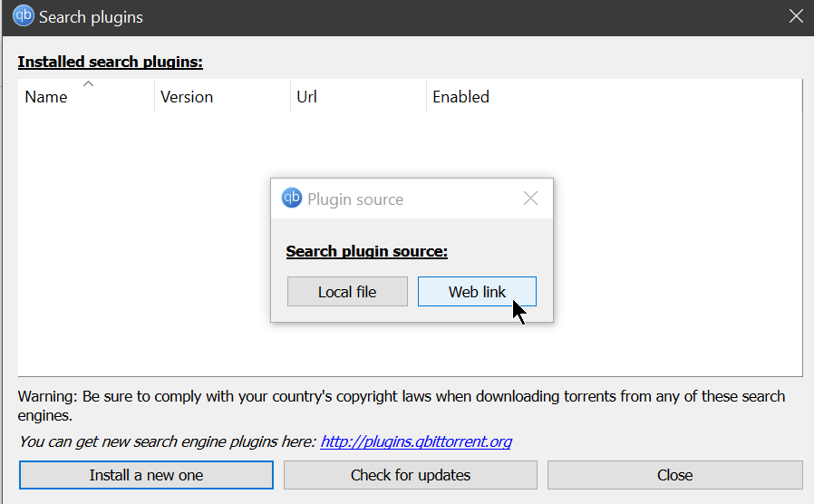
Task: Sort plugins by Url column
Action: pos(358,97)
